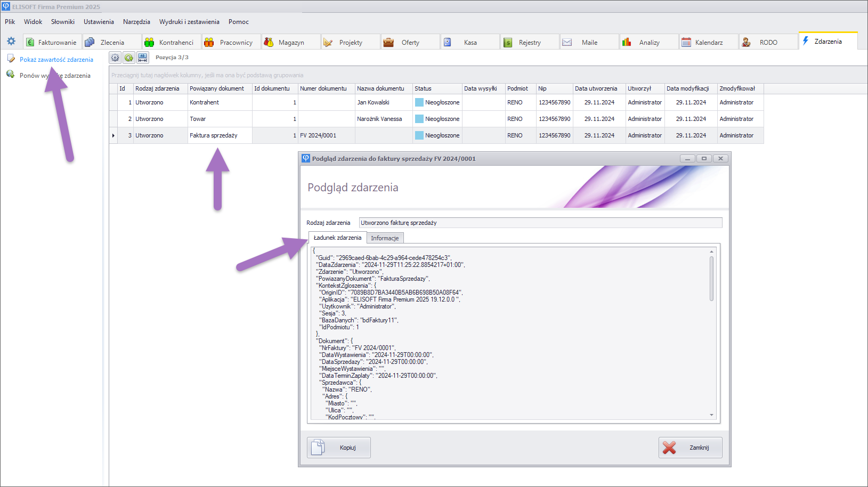Select the Jan Kowalski event row
The height and width of the screenshot is (487, 868).
tap(373, 102)
